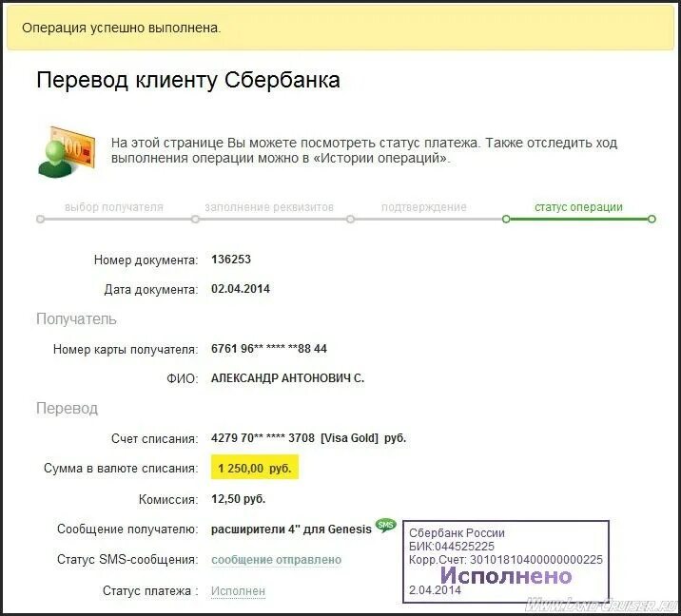The image size is (681, 616).
Task: Click the document date 02.04.2014
Action: [241, 289]
